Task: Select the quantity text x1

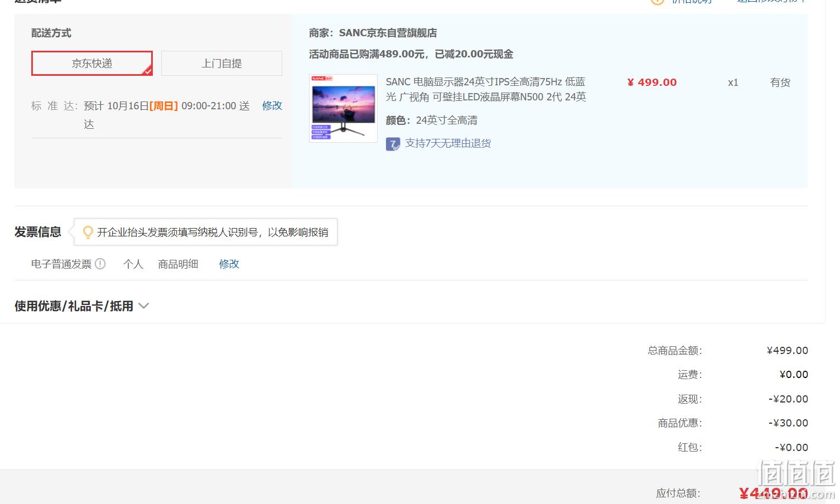Action: click(733, 83)
